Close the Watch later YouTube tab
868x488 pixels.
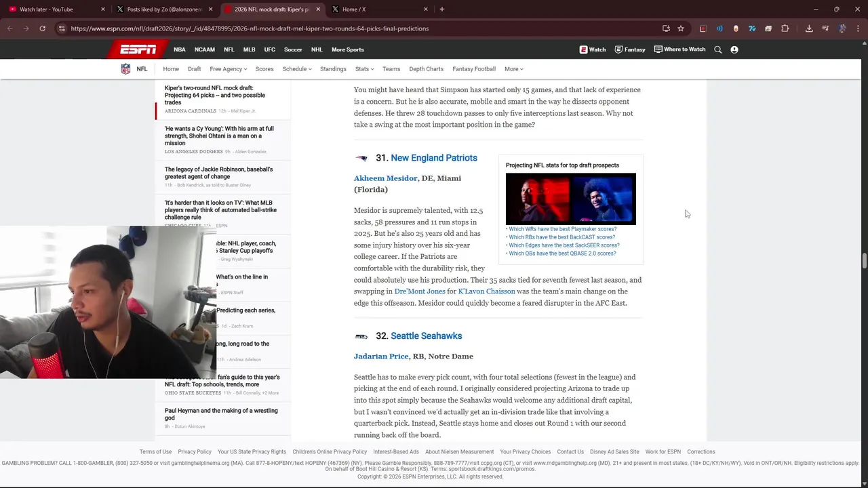(103, 9)
